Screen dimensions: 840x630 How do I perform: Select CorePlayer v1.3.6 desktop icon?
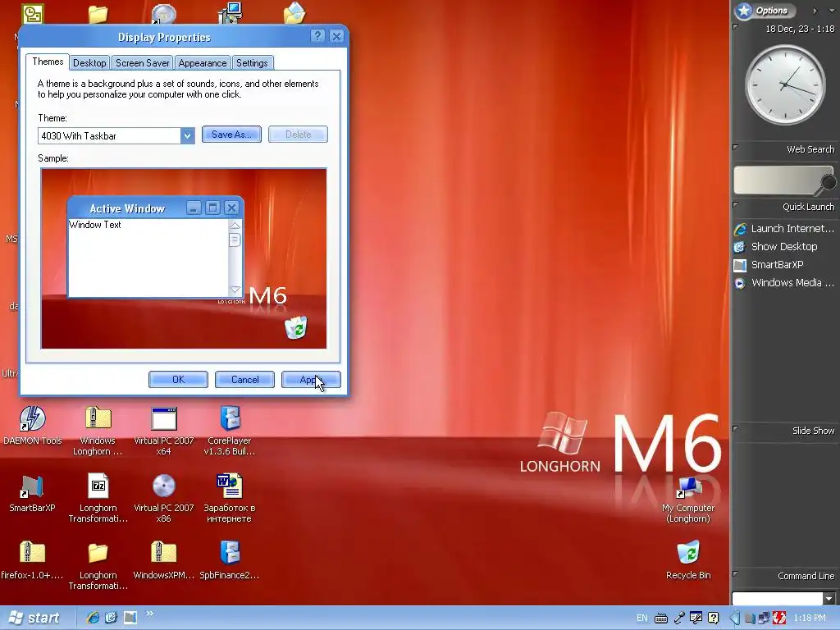pos(230,431)
